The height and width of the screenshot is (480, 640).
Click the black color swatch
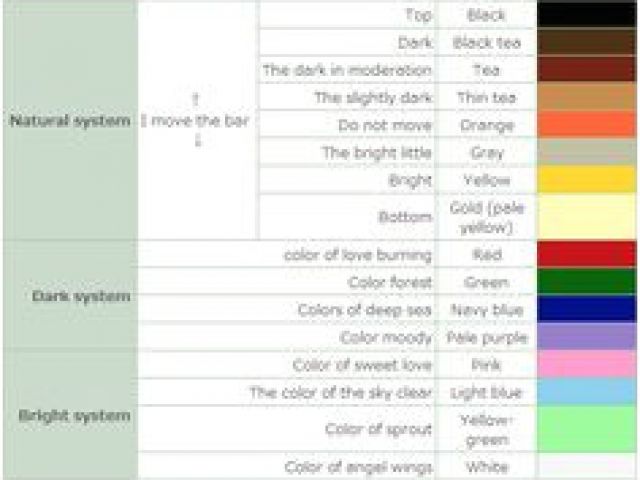click(x=587, y=15)
